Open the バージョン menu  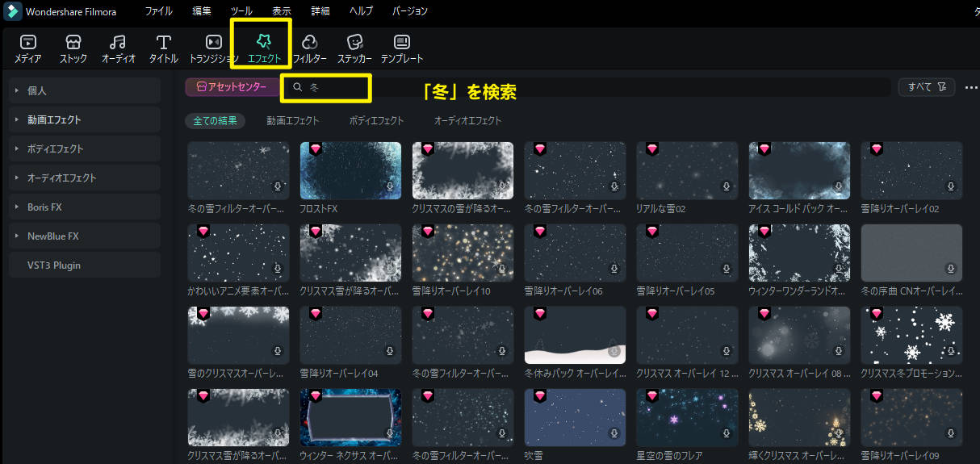pyautogui.click(x=410, y=11)
